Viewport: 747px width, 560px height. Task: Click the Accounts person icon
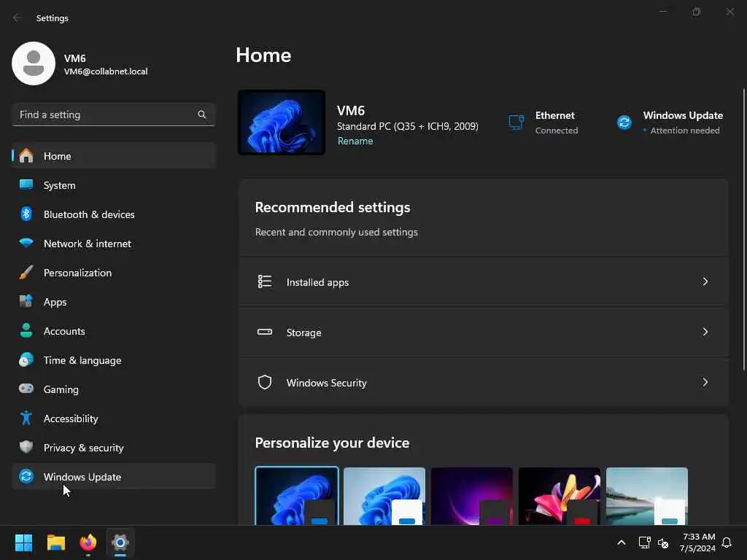tap(26, 330)
